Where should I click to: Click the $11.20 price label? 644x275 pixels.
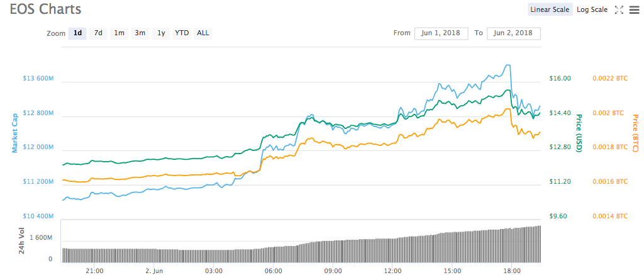click(560, 182)
